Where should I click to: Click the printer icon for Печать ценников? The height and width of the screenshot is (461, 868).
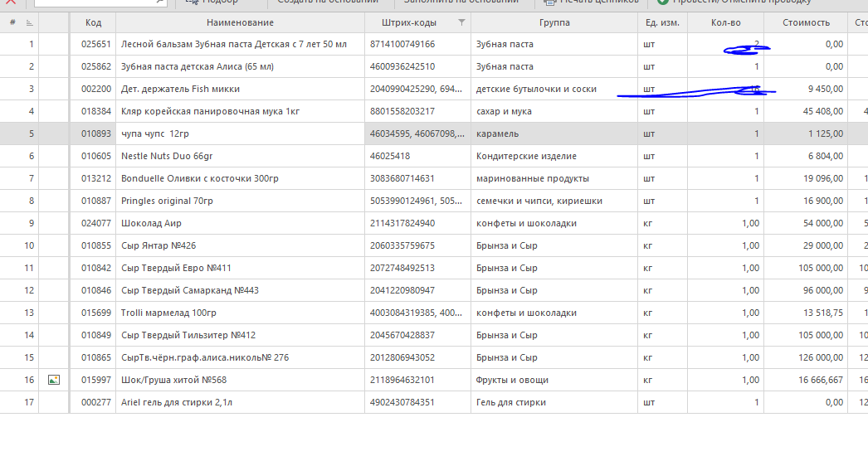(549, 2)
